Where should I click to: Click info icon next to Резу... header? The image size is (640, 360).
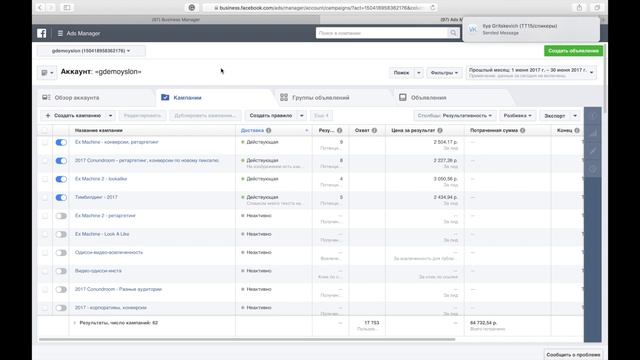340,130
